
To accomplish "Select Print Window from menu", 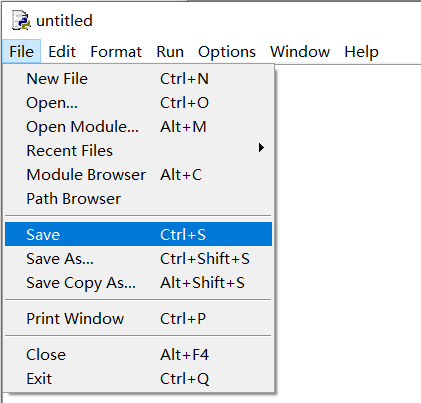I will (138, 319).
